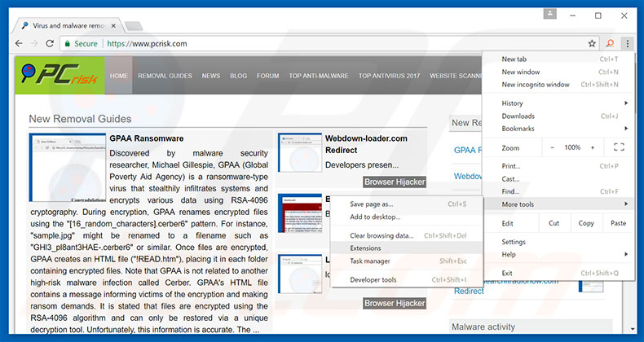Click the sidebar Redirect link

pyautogui.click(x=469, y=292)
